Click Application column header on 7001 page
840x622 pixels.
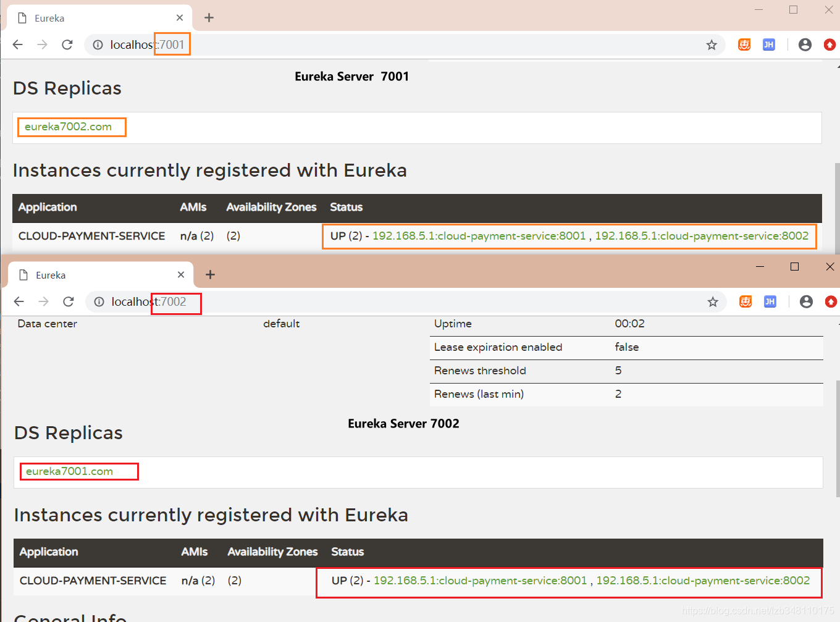48,208
